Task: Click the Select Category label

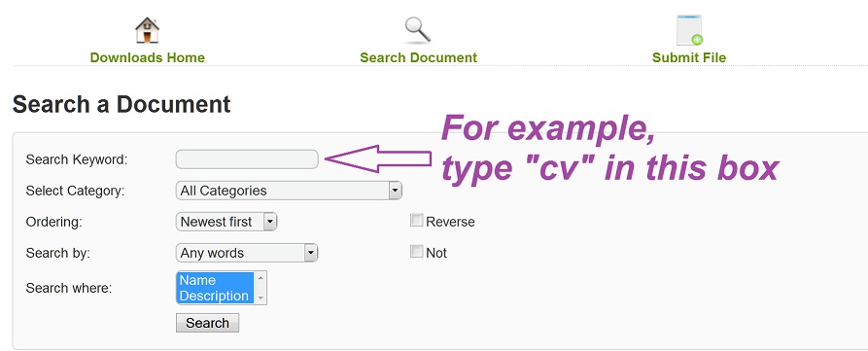Action: pos(75,191)
